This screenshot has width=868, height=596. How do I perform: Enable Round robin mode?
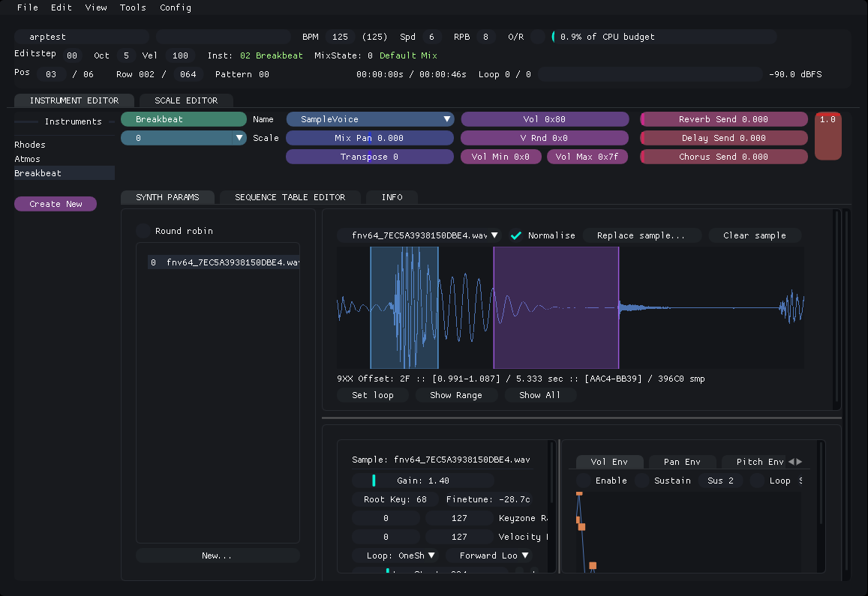tap(143, 231)
